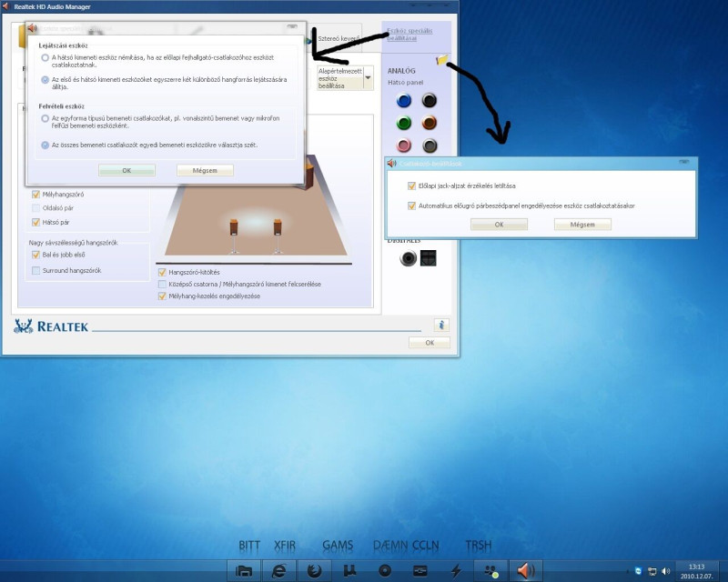Select 'Az egyforma típusú bemeneti csatlakozókat' radio

pos(45,118)
